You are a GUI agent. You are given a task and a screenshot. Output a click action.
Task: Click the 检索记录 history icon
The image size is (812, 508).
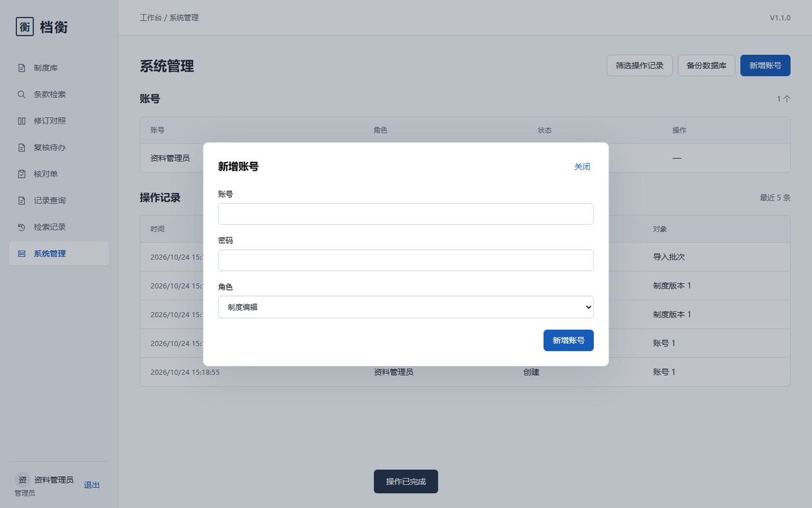21,227
